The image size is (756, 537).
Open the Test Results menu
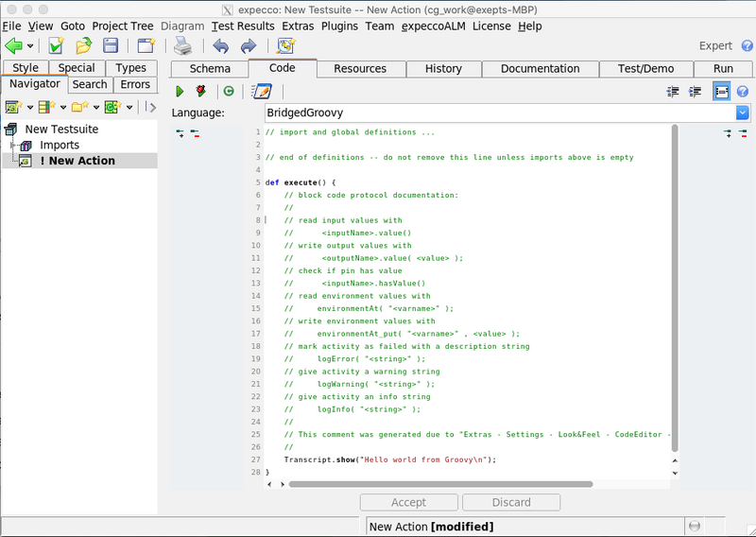pos(243,26)
